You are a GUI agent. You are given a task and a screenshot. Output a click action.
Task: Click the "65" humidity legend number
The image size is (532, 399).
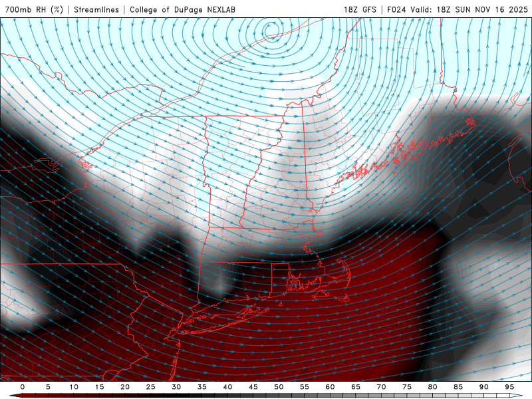click(356, 387)
